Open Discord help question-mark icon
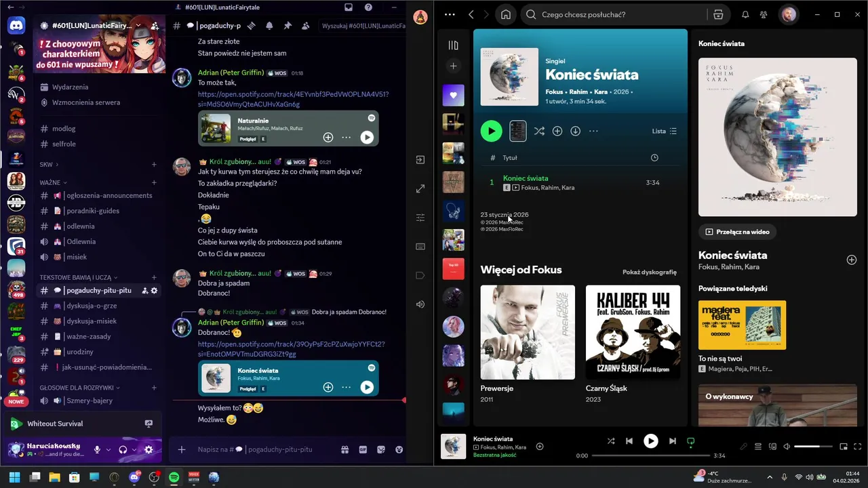This screenshot has height=488, width=868. [368, 7]
